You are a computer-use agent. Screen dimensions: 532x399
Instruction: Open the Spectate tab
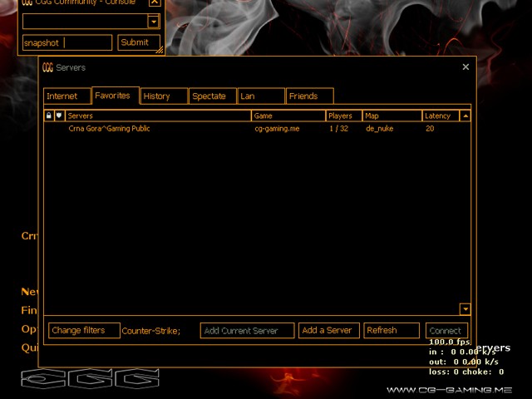pos(213,96)
